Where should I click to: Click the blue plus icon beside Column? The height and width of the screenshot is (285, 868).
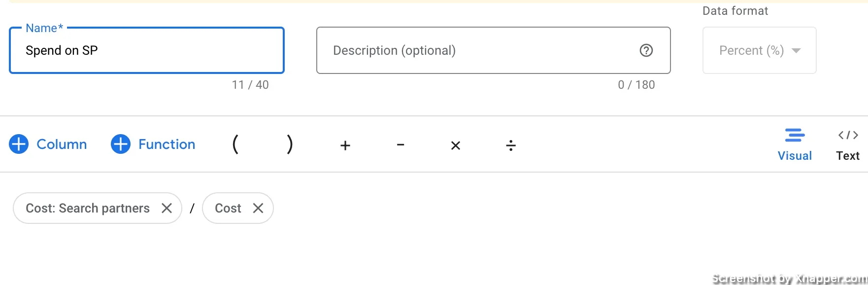click(x=19, y=144)
